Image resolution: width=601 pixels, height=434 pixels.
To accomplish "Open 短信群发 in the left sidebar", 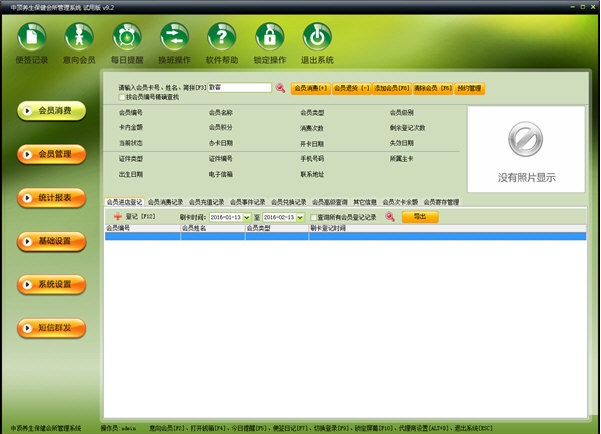I will (x=51, y=328).
